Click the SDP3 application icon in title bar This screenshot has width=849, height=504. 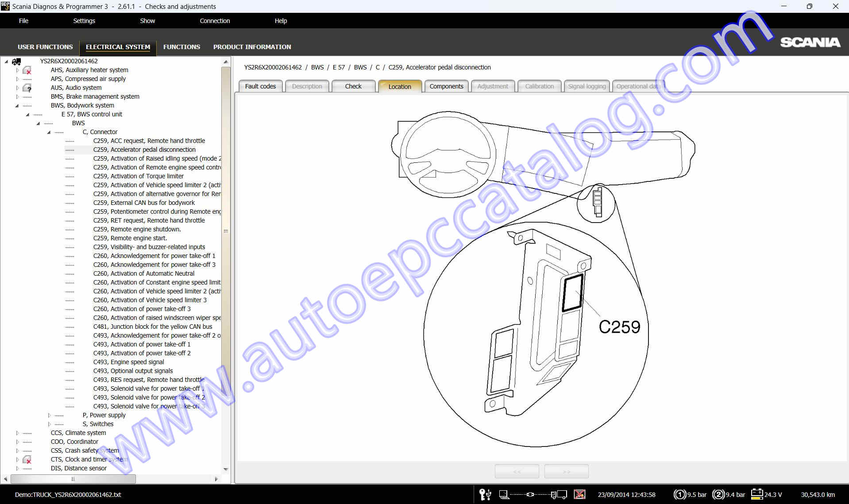pos(5,6)
